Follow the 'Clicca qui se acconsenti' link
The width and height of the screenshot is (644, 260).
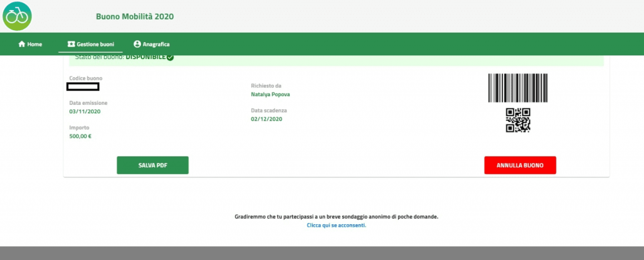[x=336, y=225]
